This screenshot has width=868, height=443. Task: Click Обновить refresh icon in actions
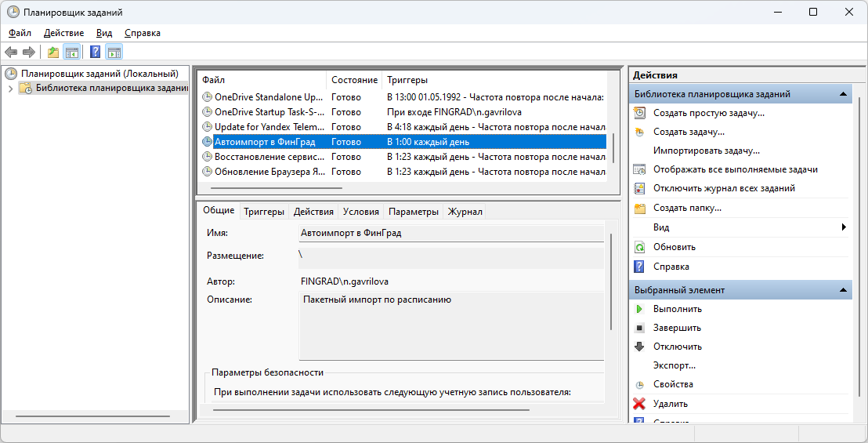[639, 247]
